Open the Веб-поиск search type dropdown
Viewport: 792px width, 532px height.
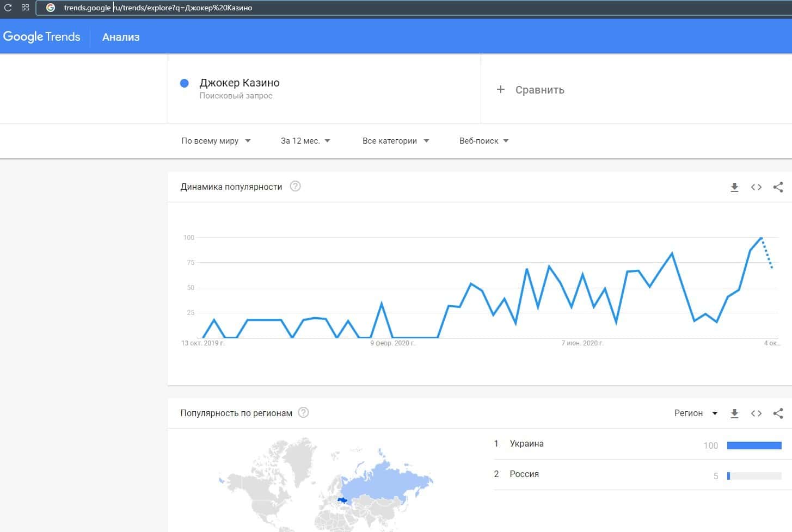[483, 141]
